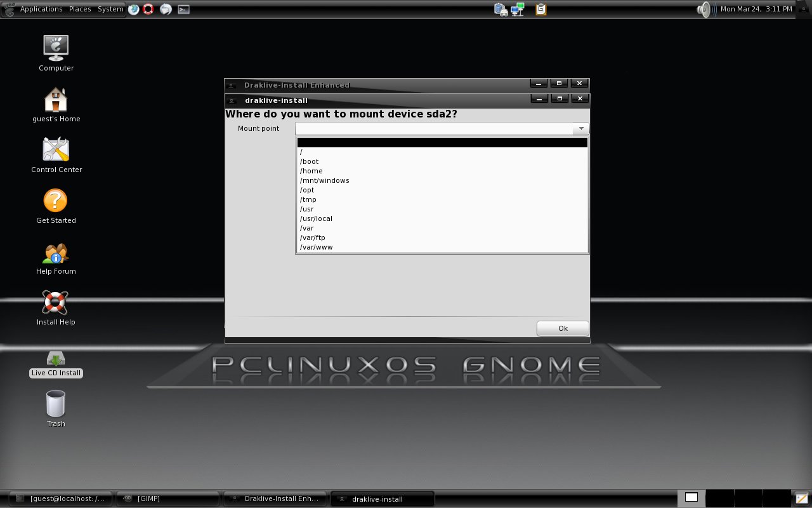Open guest's Home folder icon
This screenshot has height=508, width=812.
(56, 99)
